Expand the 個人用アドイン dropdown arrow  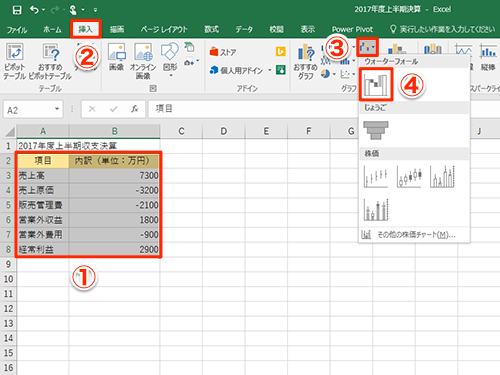269,70
